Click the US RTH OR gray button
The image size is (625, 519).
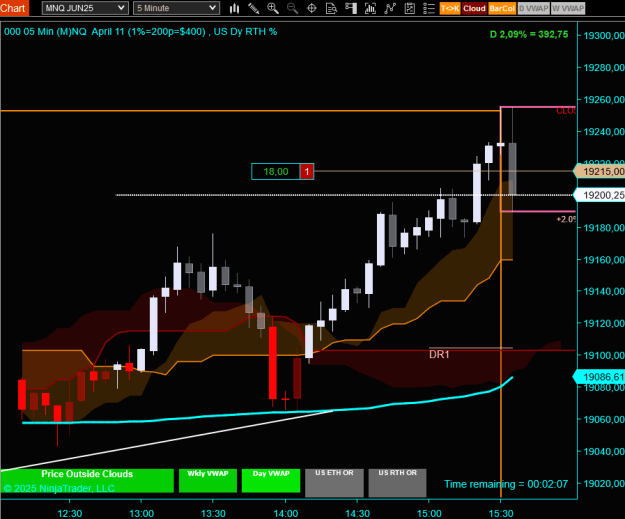[397, 483]
